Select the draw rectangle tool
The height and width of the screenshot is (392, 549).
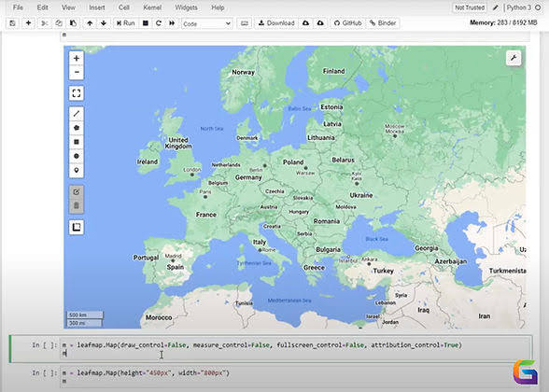pyautogui.click(x=77, y=142)
